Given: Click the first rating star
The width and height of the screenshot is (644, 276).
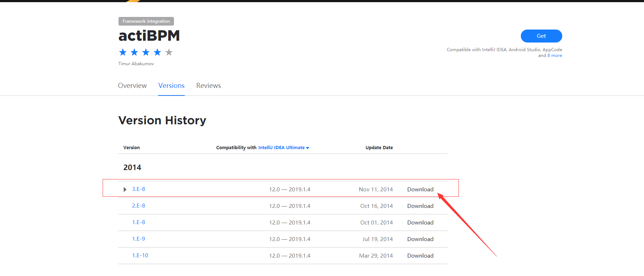Looking at the screenshot, I should (123, 52).
